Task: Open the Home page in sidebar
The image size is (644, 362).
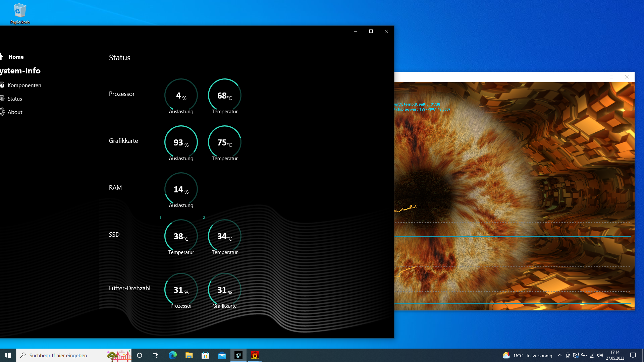Action: coord(15,57)
